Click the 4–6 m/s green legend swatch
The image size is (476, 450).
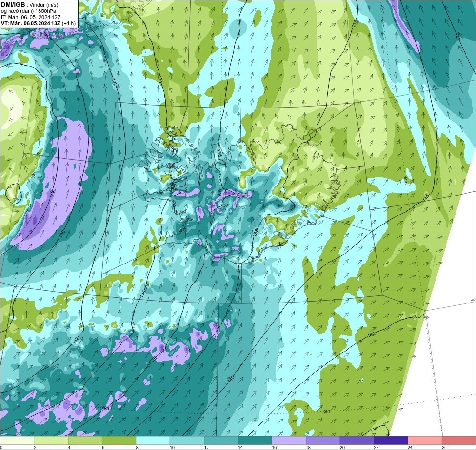tap(85, 440)
